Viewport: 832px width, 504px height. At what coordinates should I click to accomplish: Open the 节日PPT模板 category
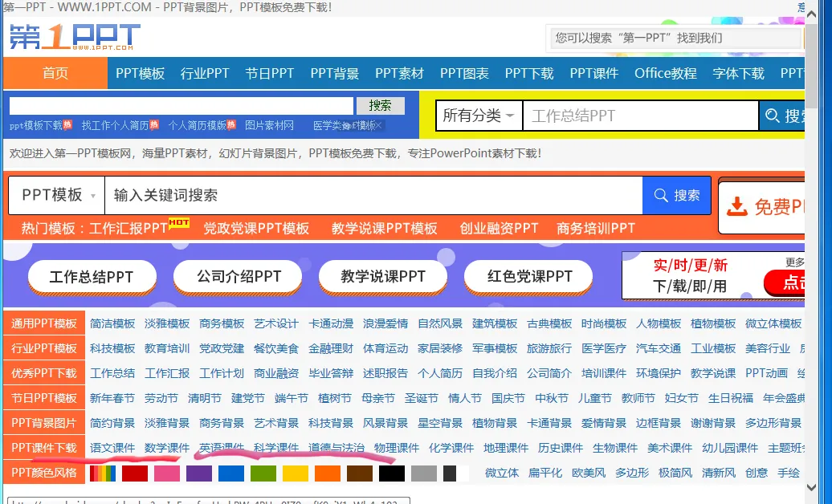(44, 398)
